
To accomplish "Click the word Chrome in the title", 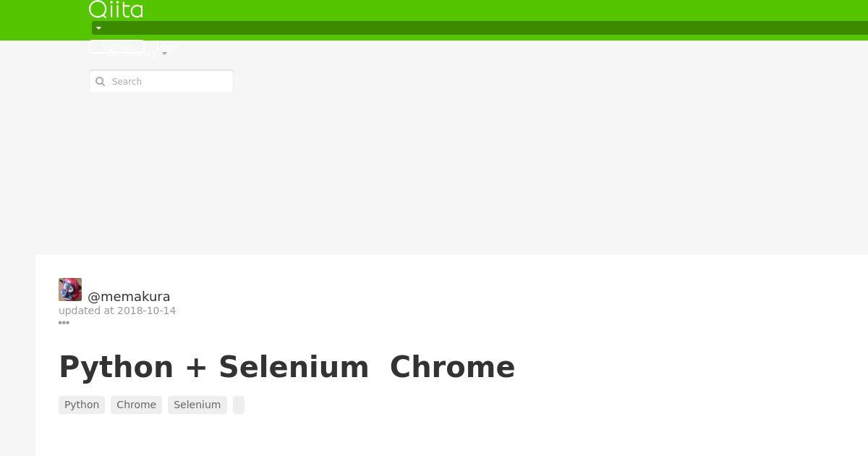I will click(x=452, y=367).
